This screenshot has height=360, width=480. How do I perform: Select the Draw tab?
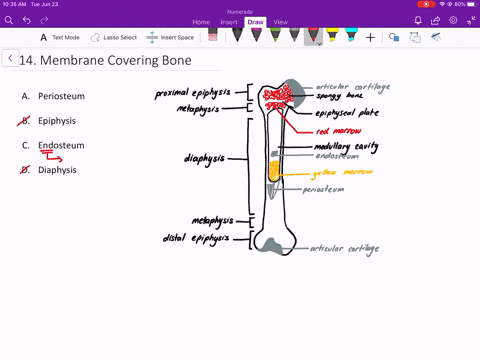255,22
